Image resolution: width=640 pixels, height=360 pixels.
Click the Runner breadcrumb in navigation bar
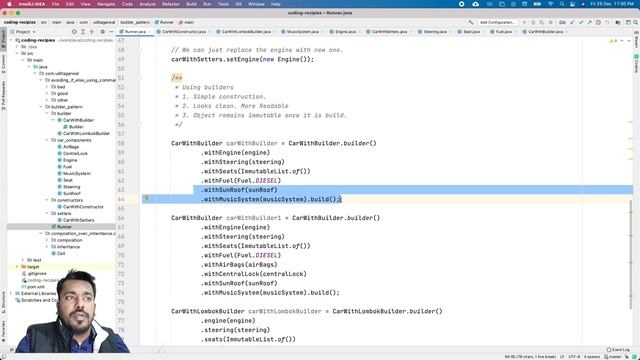click(164, 22)
